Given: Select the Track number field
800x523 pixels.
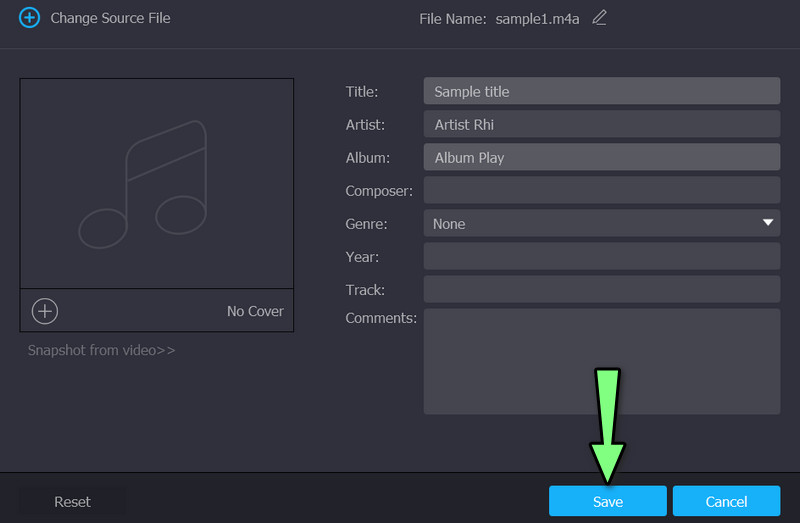Looking at the screenshot, I should tap(601, 289).
